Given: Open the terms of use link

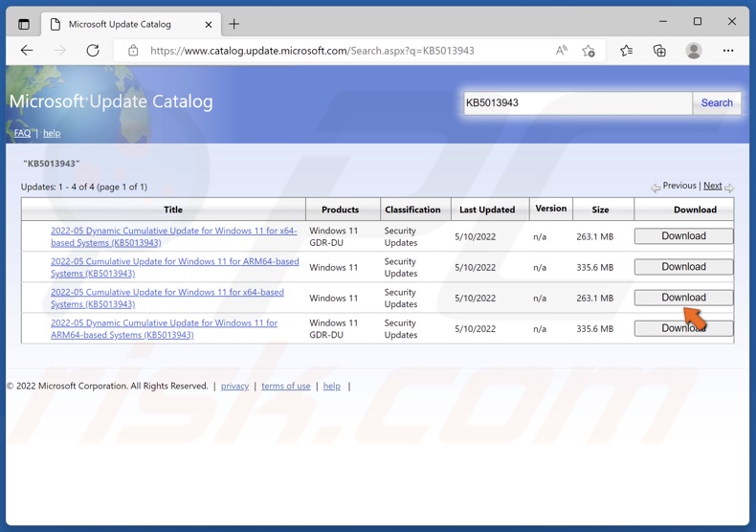Looking at the screenshot, I should click(x=286, y=386).
